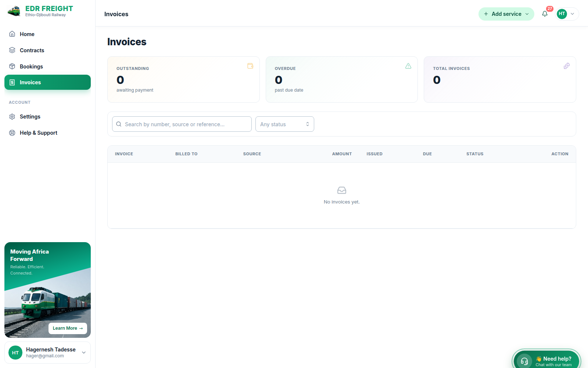The width and height of the screenshot is (588, 368).
Task: Click the copy icon on Total Invoices card
Action: point(567,66)
